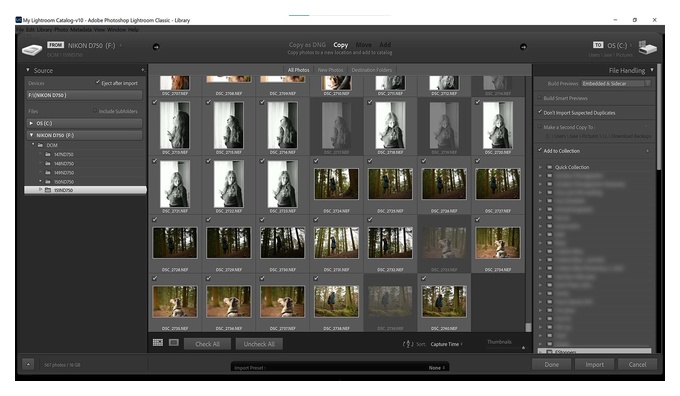Viewport: 680px width, 396px height.
Task: Open Build Previews dropdown Embedded & Sidecar
Action: 616,83
